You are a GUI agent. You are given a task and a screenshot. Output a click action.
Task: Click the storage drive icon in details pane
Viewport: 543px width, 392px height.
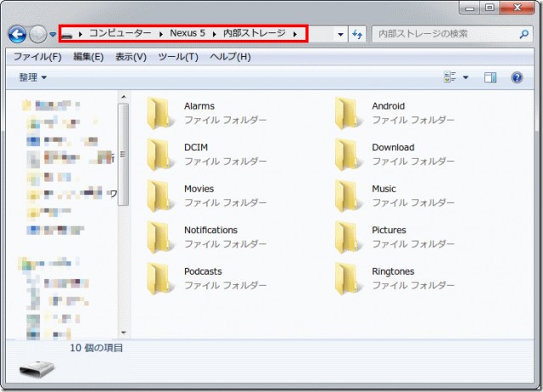36,369
